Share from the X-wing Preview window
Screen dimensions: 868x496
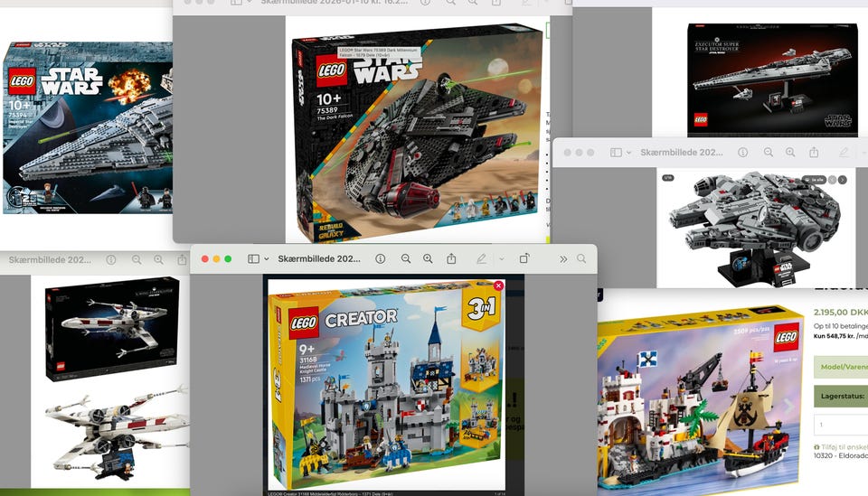tap(182, 258)
